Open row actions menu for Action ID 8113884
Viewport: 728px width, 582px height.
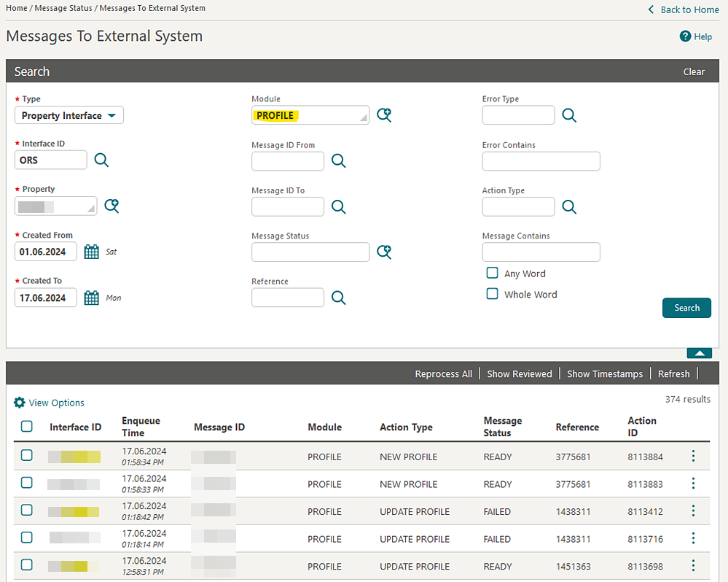coord(693,455)
